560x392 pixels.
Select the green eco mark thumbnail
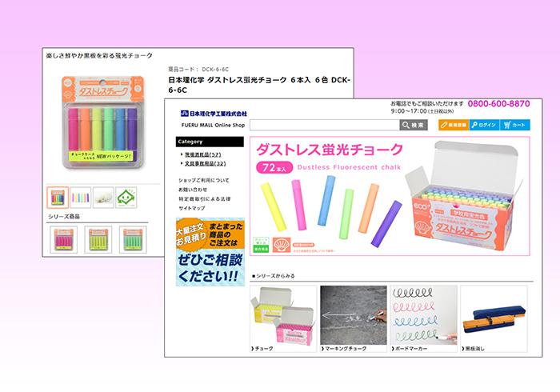tap(126, 197)
